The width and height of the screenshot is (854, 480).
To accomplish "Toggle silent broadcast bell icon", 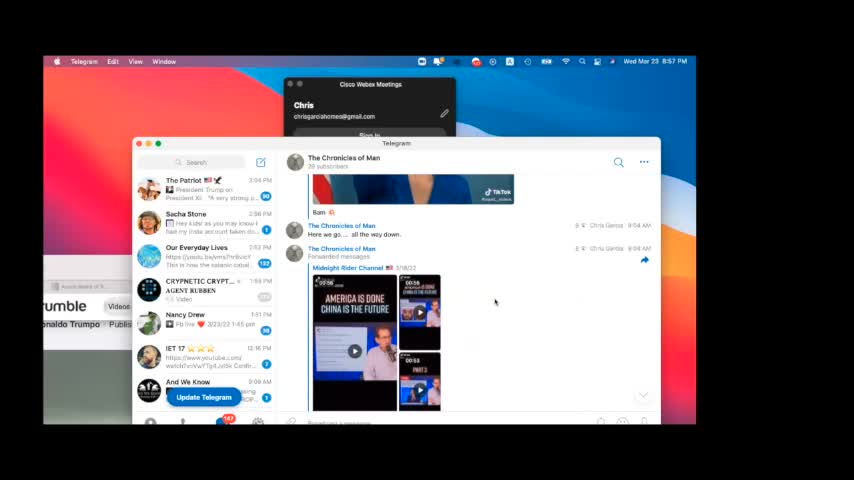I will 601,422.
